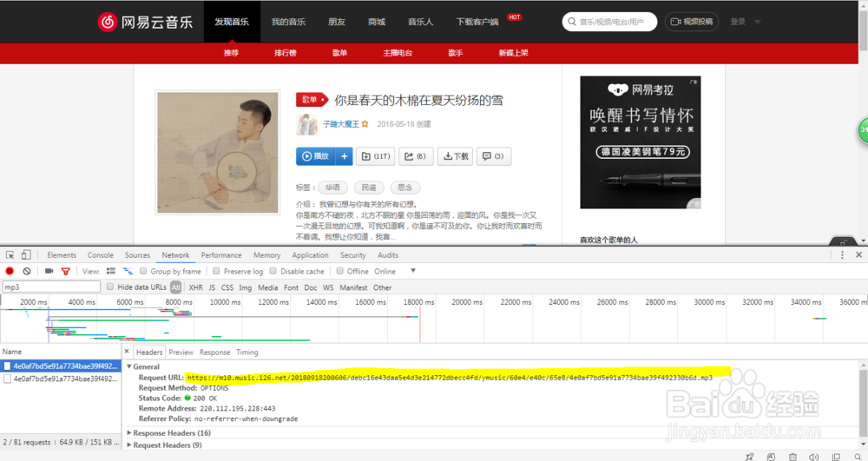Click the 网易考拉 advertisement banner
The width and height of the screenshot is (868, 461).
[641, 142]
